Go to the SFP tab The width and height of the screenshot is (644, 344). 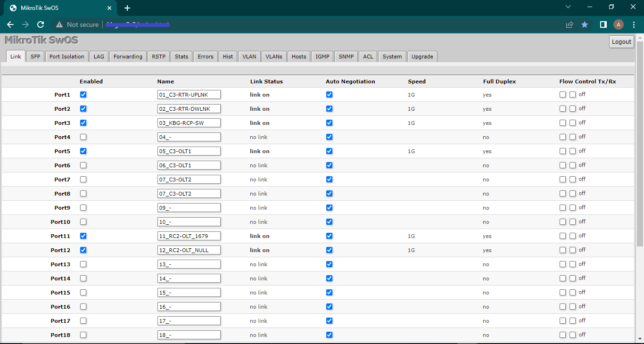pyautogui.click(x=35, y=57)
